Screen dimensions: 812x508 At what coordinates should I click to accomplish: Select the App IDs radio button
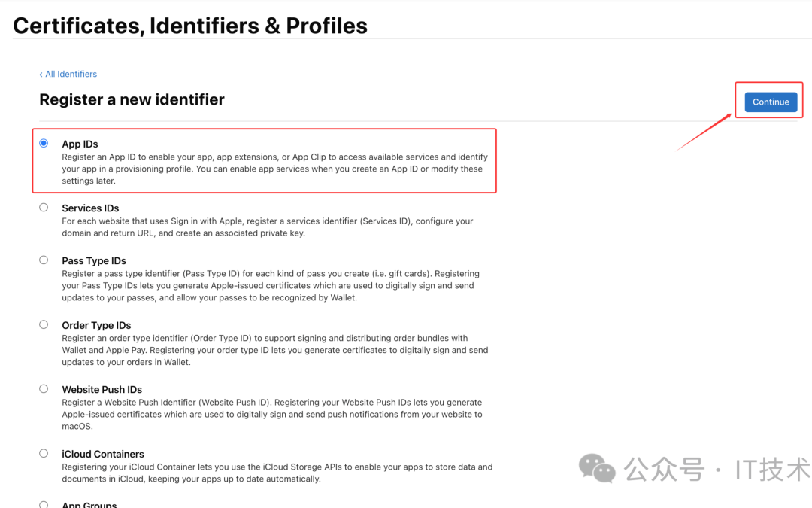click(x=44, y=143)
